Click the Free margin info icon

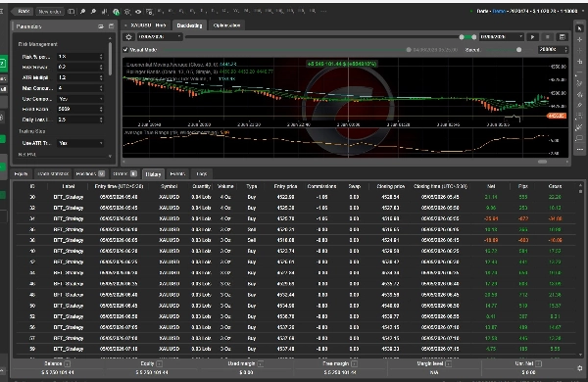354,364
